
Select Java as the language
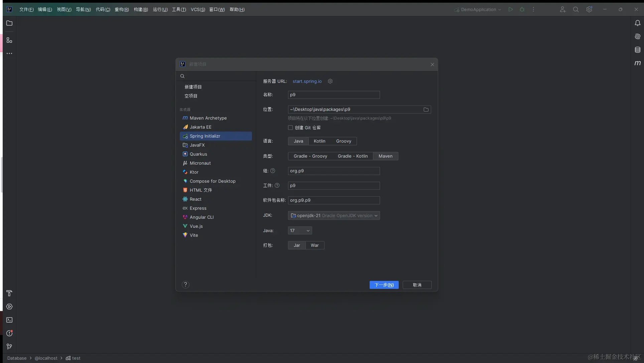click(298, 141)
